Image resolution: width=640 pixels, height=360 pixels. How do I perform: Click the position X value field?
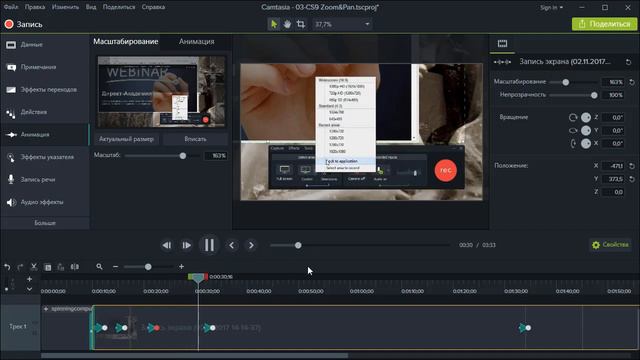613,166
